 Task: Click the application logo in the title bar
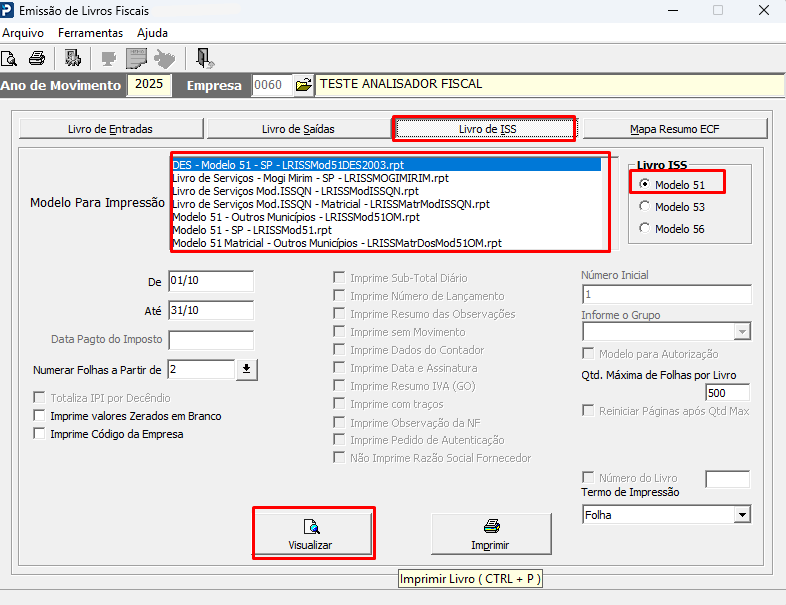tap(7, 10)
